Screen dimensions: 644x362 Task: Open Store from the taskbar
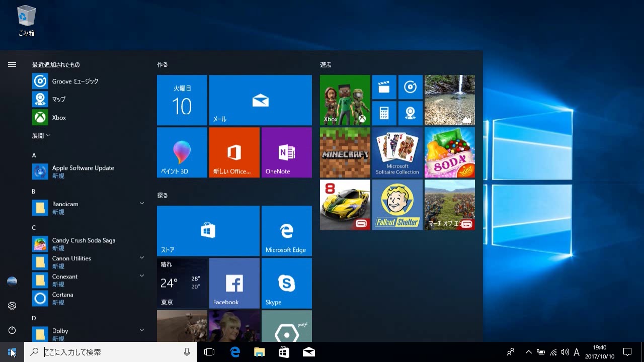(284, 352)
